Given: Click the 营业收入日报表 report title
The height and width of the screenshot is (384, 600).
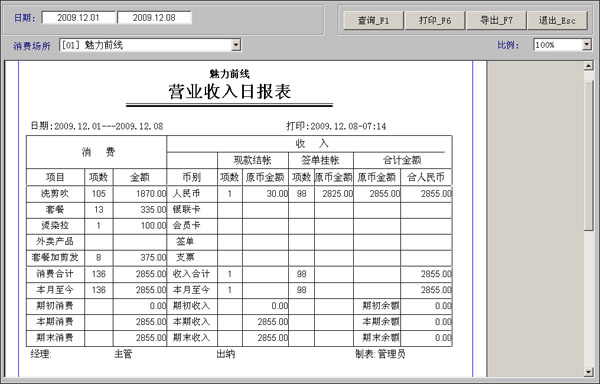Looking at the screenshot, I should coord(230,92).
